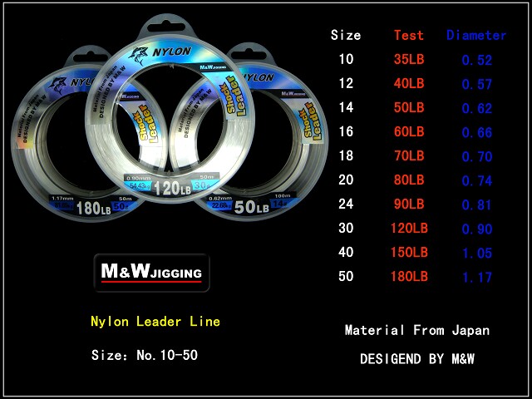Click the blue '1.17' table diameter value
This screenshot has height=399, width=532.
tap(476, 277)
